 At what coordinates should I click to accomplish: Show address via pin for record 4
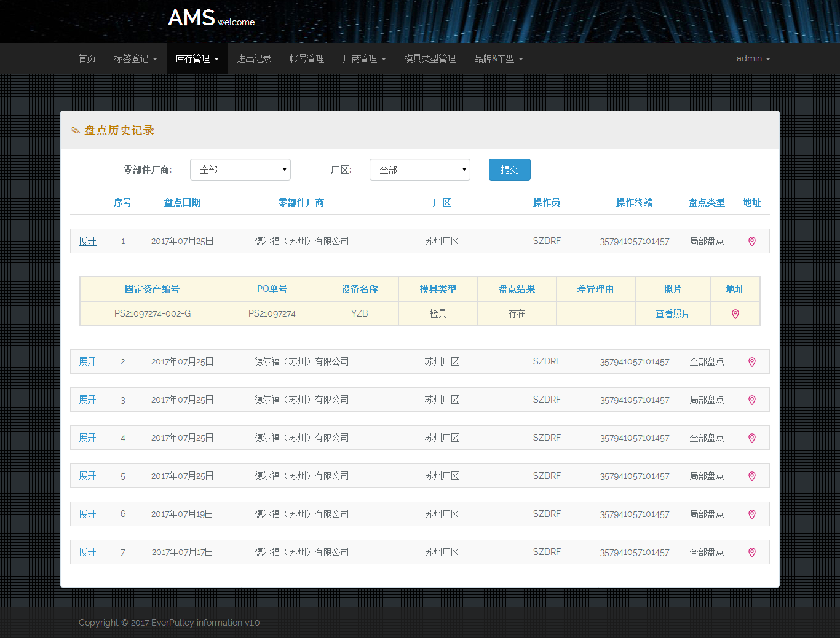click(x=751, y=438)
